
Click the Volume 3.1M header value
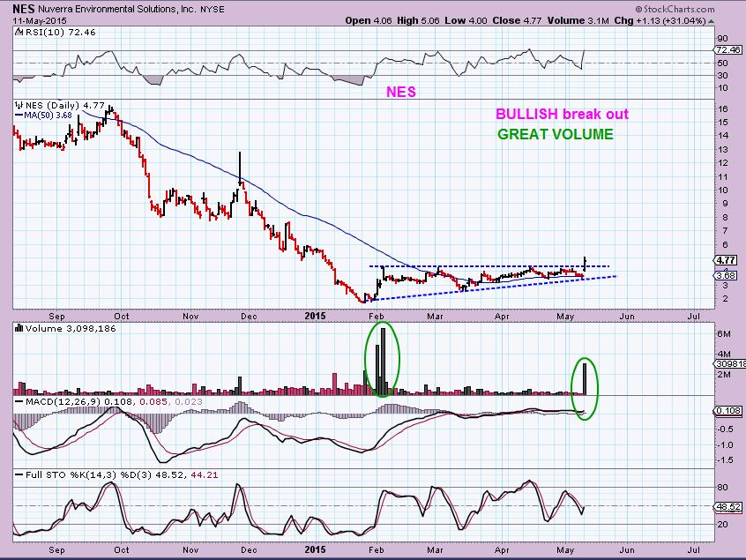click(578, 20)
